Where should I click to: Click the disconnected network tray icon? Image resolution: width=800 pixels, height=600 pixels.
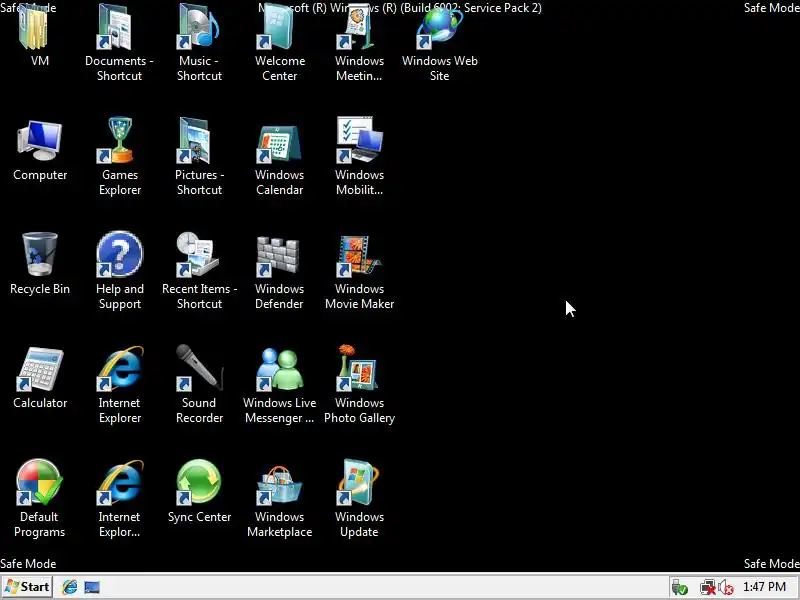(708, 588)
